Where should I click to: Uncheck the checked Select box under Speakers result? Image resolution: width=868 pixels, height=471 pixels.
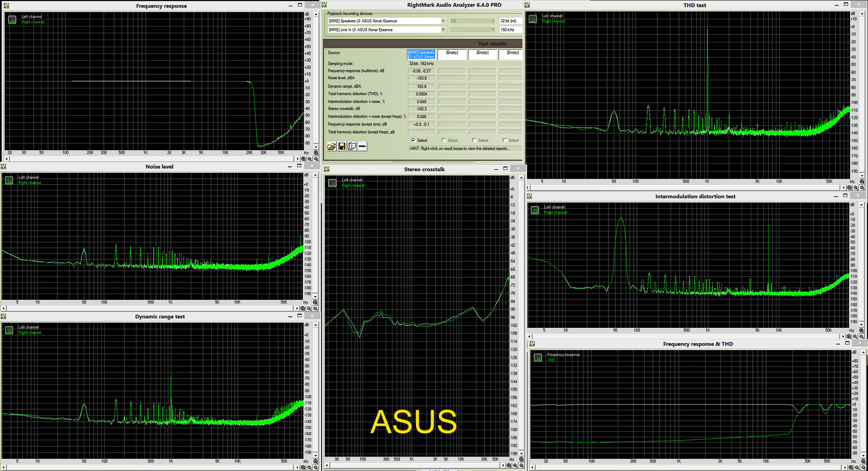[413, 140]
